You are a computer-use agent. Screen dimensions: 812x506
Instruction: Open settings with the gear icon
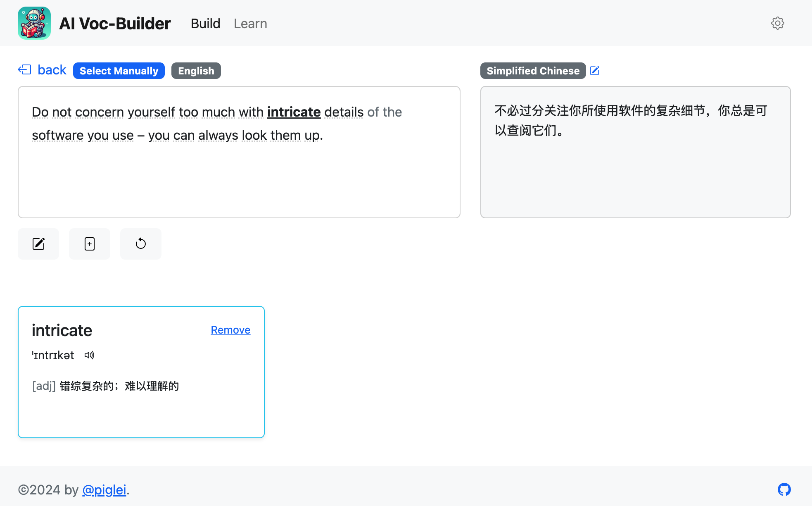778,23
